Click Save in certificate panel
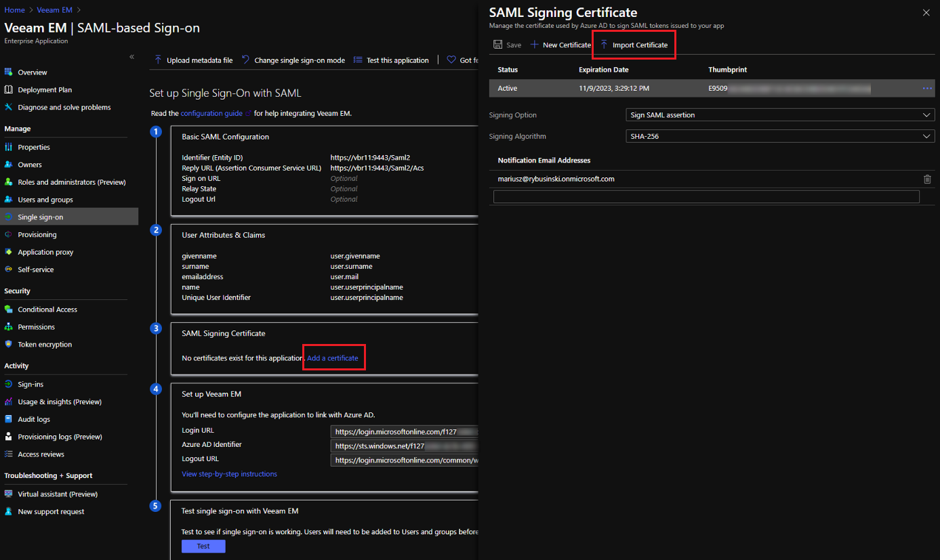Screen dimensions: 940x560 (507, 45)
